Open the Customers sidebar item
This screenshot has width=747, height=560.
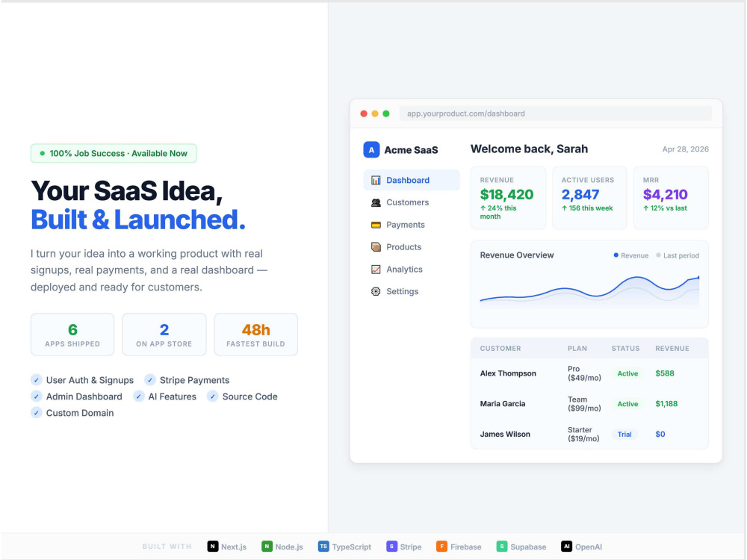click(x=412, y=202)
